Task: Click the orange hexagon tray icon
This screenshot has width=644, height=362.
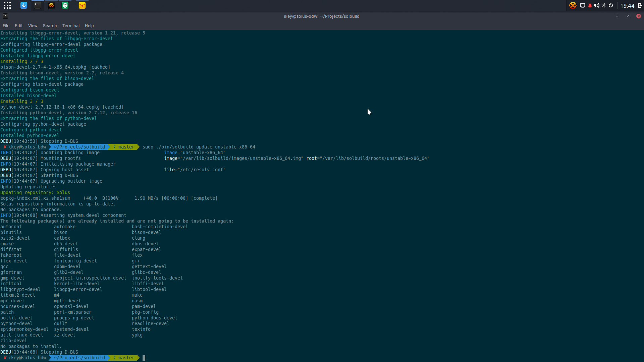Action: pyautogui.click(x=573, y=5)
